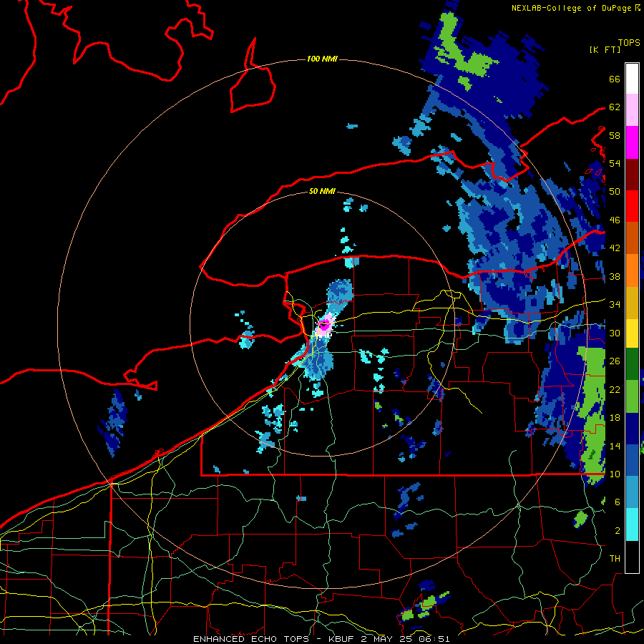Click the NEXLAB-College of DuPage credit
Viewport: 644px width, 644px height.
tap(575, 8)
